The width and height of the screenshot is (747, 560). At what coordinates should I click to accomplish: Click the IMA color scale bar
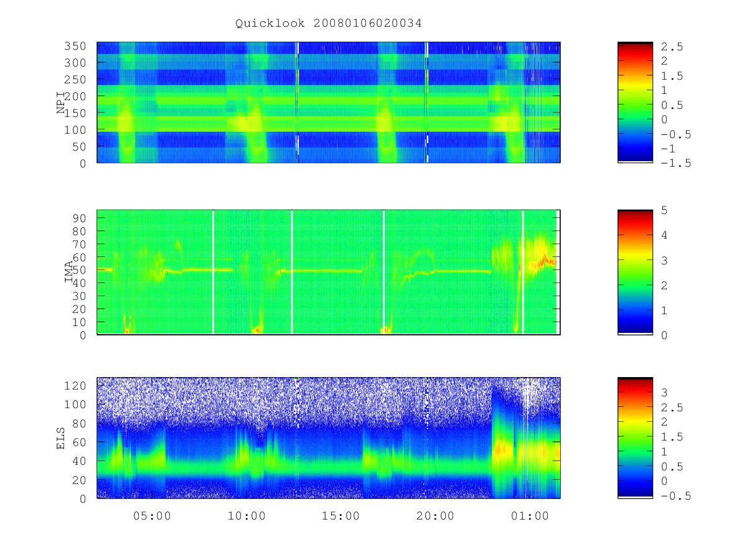click(x=635, y=273)
